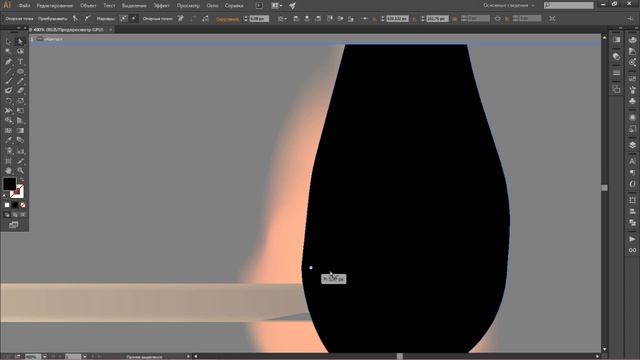Click the rocket GPU performance icon
The height and width of the screenshot is (360, 640).
[x=292, y=6]
